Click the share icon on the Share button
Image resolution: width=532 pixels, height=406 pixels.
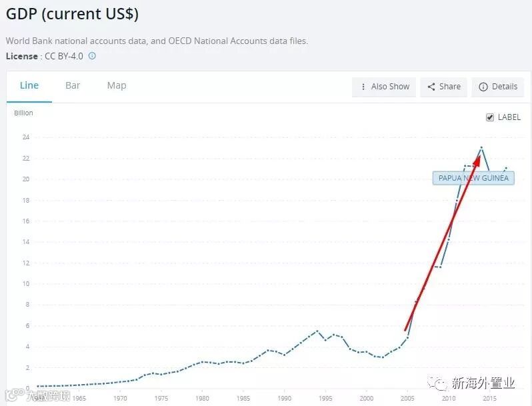click(x=431, y=87)
